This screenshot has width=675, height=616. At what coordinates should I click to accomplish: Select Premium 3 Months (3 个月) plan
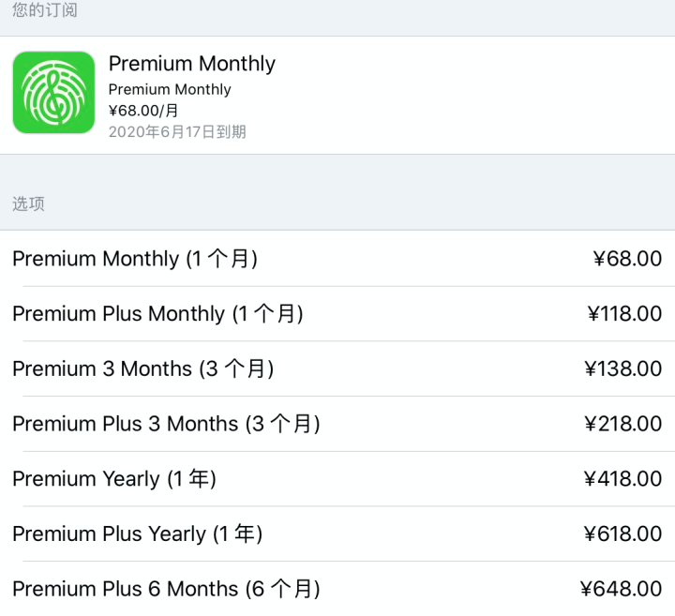143,368
